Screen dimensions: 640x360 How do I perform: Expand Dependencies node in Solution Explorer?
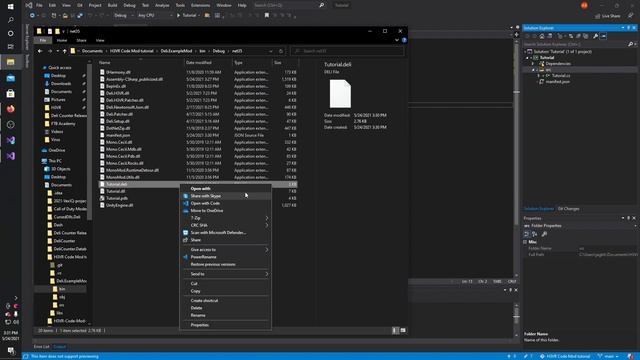pos(533,64)
